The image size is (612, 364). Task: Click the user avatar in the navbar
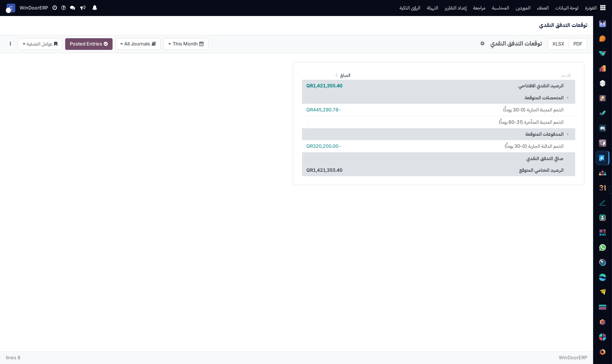pyautogui.click(x=11, y=8)
